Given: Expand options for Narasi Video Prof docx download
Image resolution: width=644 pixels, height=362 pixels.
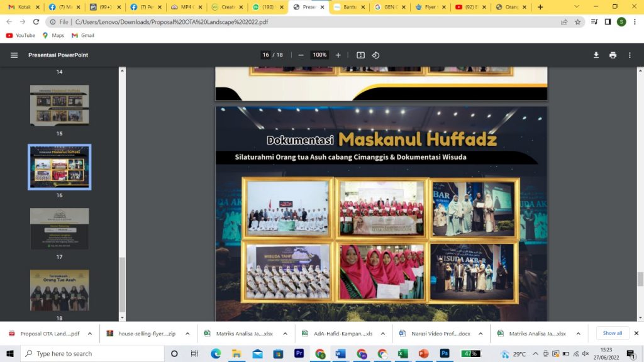Looking at the screenshot, I should 480,334.
